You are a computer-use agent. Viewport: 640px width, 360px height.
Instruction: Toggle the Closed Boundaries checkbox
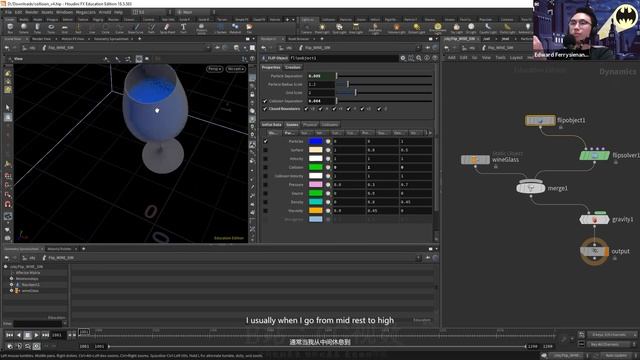click(x=265, y=109)
